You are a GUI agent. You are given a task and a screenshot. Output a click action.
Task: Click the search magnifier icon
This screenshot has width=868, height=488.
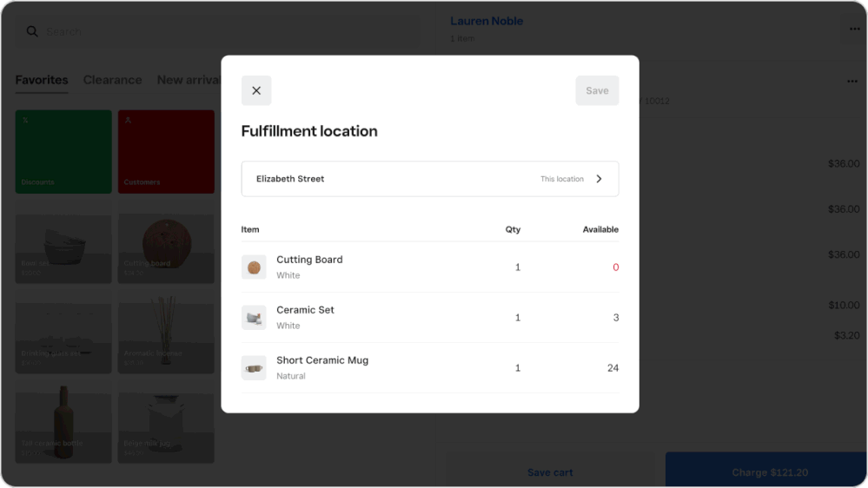(x=32, y=31)
